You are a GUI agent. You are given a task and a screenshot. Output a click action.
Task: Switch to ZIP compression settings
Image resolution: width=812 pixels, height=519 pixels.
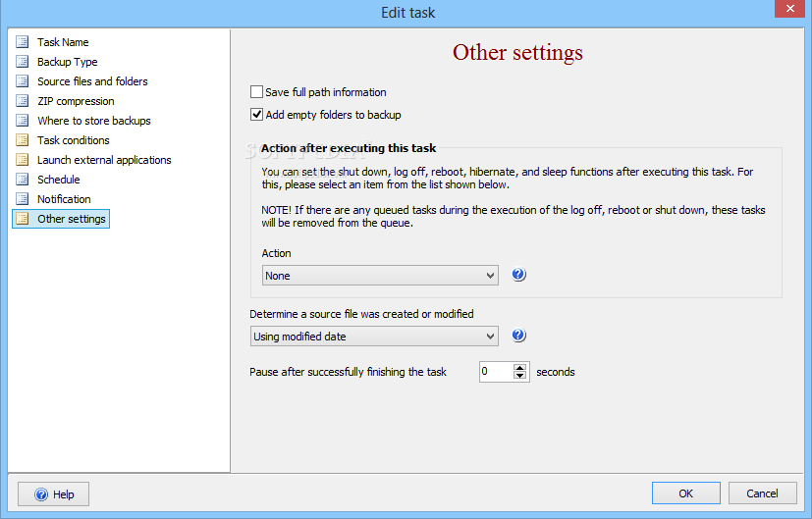click(x=76, y=101)
